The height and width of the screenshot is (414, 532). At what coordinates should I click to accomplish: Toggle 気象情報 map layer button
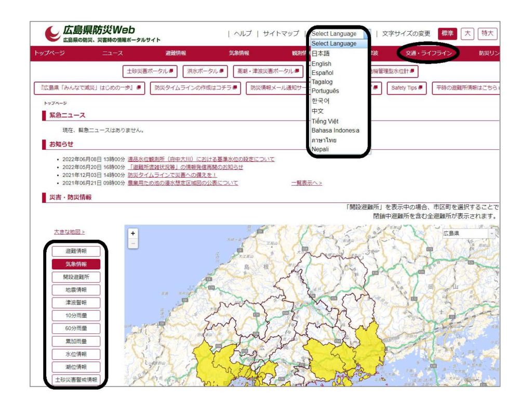(76, 264)
